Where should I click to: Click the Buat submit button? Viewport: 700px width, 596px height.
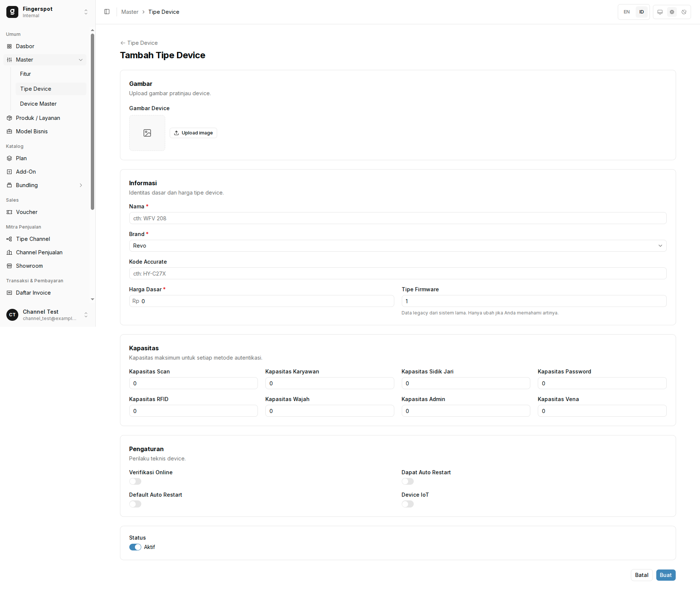pos(666,575)
